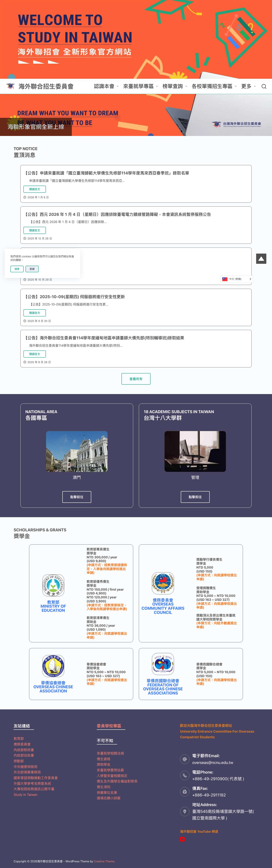Open the 僑務委員會 footer link

[x=22, y=744]
